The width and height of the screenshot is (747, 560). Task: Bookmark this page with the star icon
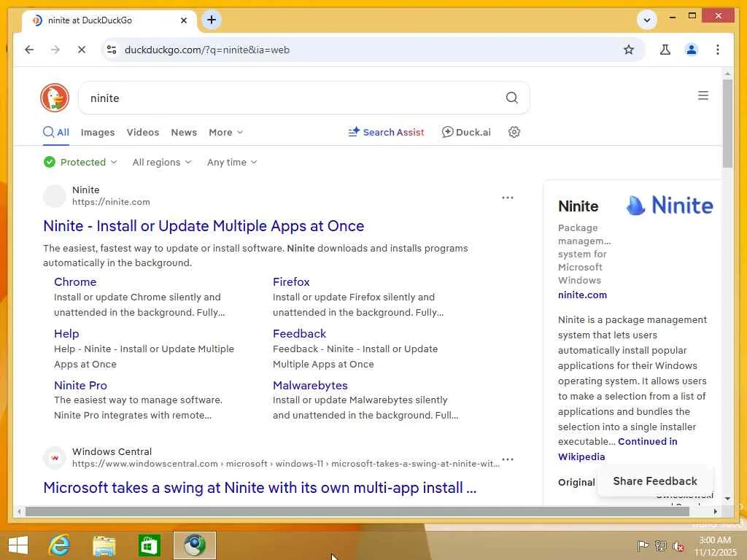coord(629,50)
